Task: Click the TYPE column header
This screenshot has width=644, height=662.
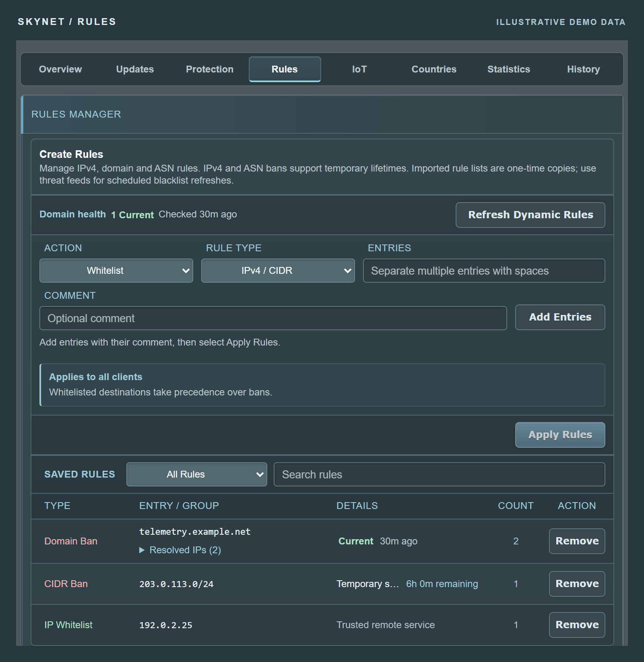Action: coord(57,506)
